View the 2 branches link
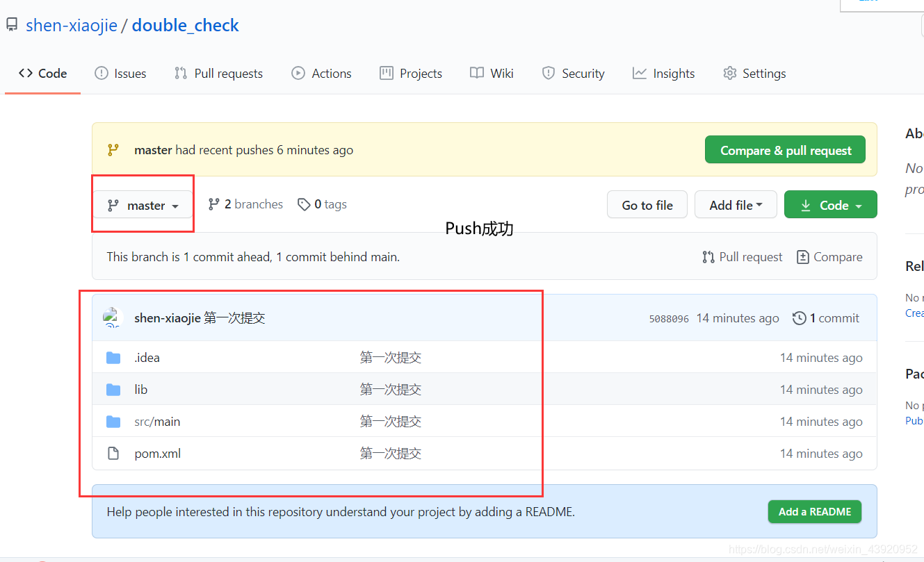Screen dimensions: 924x562 (245, 204)
